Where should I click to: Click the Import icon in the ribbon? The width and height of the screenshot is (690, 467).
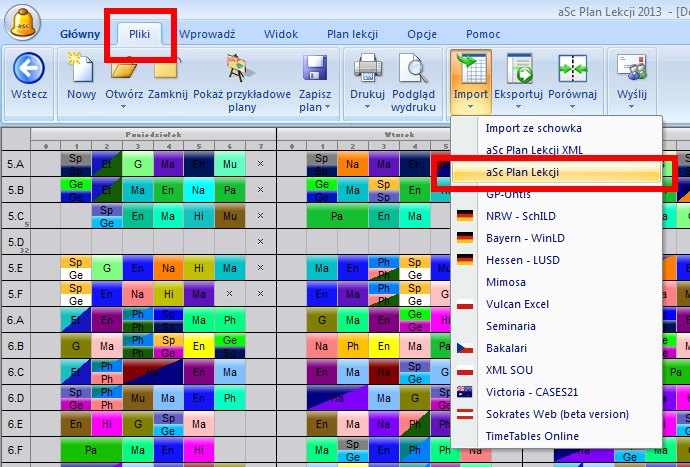[471, 68]
